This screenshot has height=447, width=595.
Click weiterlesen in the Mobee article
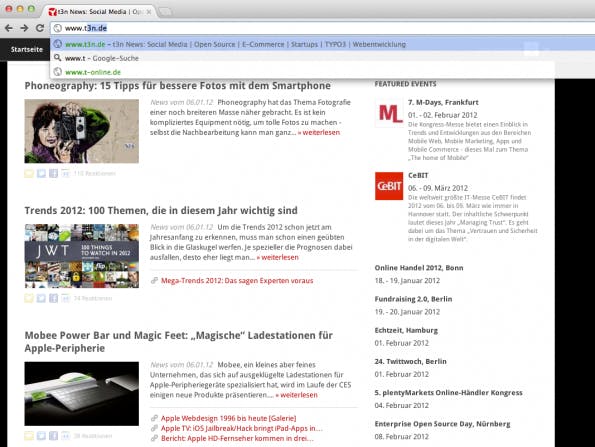296,395
